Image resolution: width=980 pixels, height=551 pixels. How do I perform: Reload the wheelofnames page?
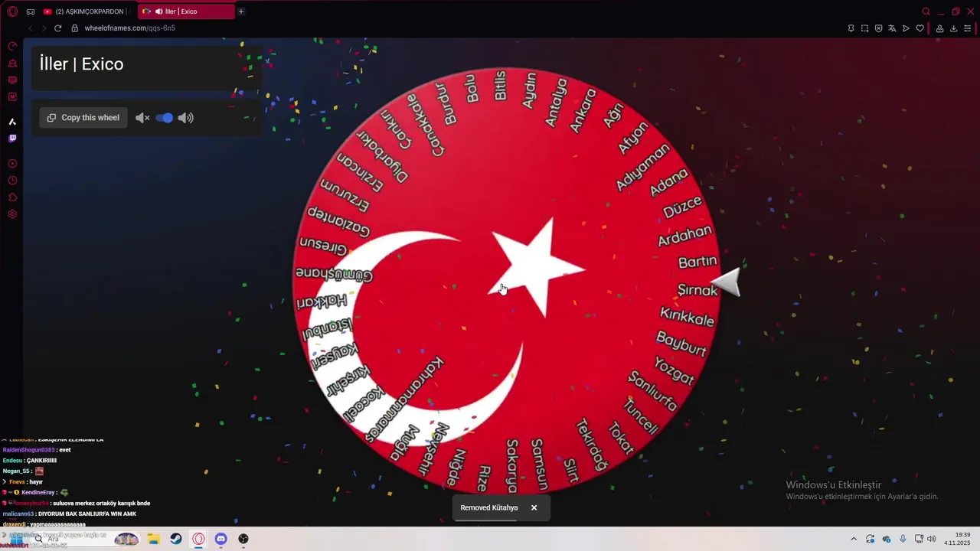57,28
